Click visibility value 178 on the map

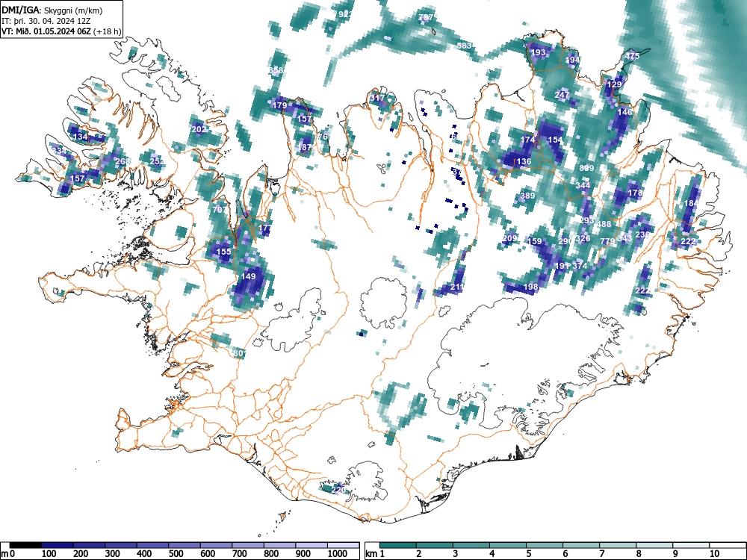(636, 193)
